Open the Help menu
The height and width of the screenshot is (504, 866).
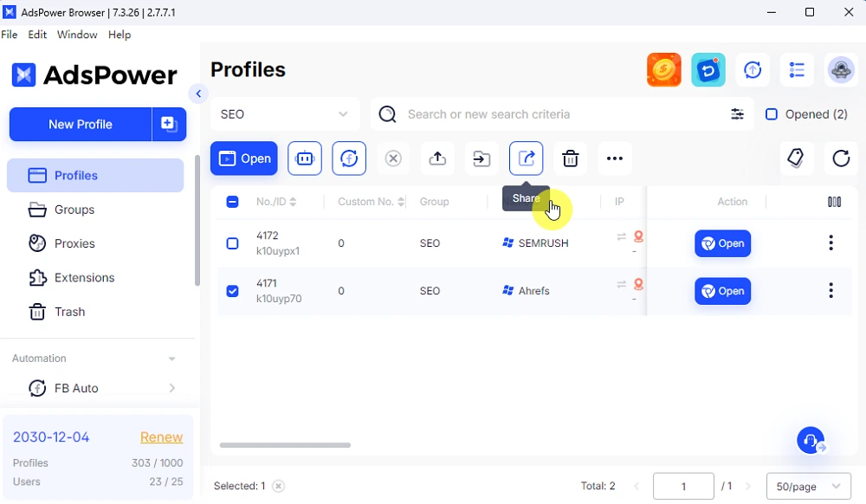pos(120,35)
